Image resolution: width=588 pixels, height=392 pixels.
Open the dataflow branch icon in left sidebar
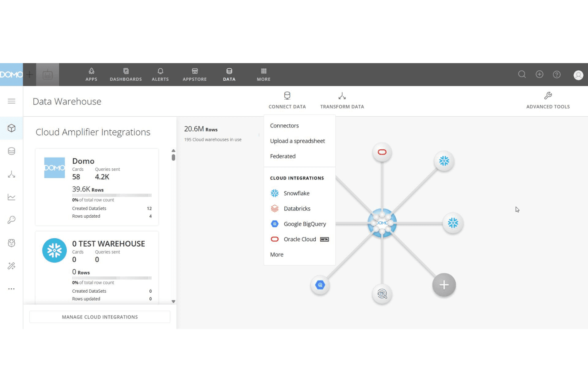click(12, 174)
